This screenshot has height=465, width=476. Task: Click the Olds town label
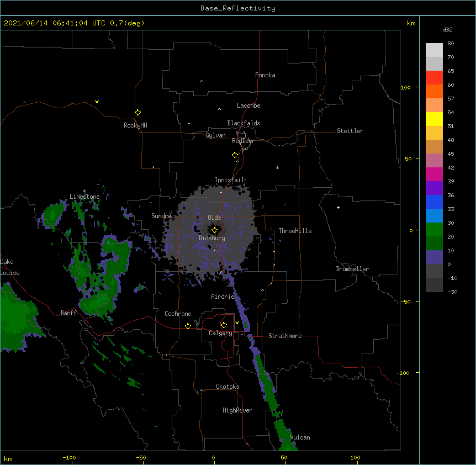(x=214, y=218)
